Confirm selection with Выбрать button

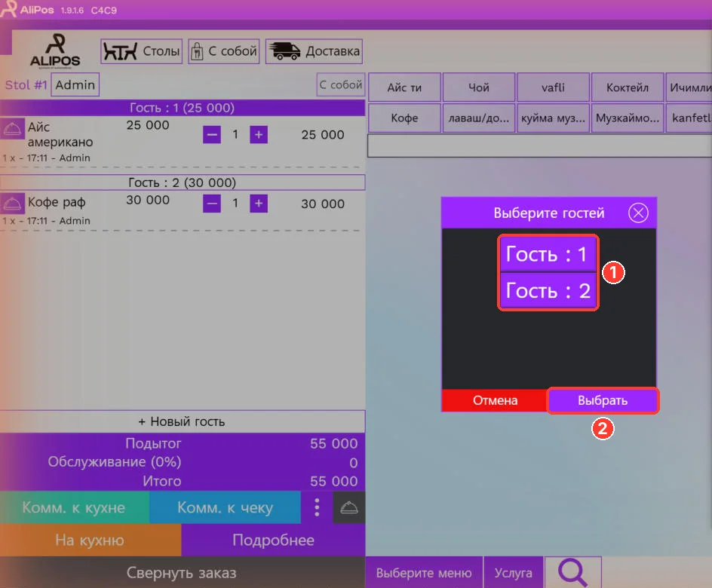603,400
